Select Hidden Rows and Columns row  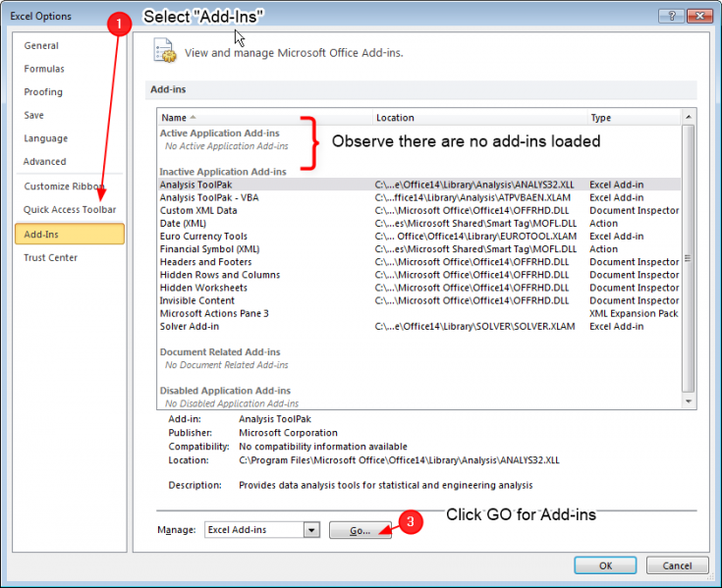click(418, 275)
